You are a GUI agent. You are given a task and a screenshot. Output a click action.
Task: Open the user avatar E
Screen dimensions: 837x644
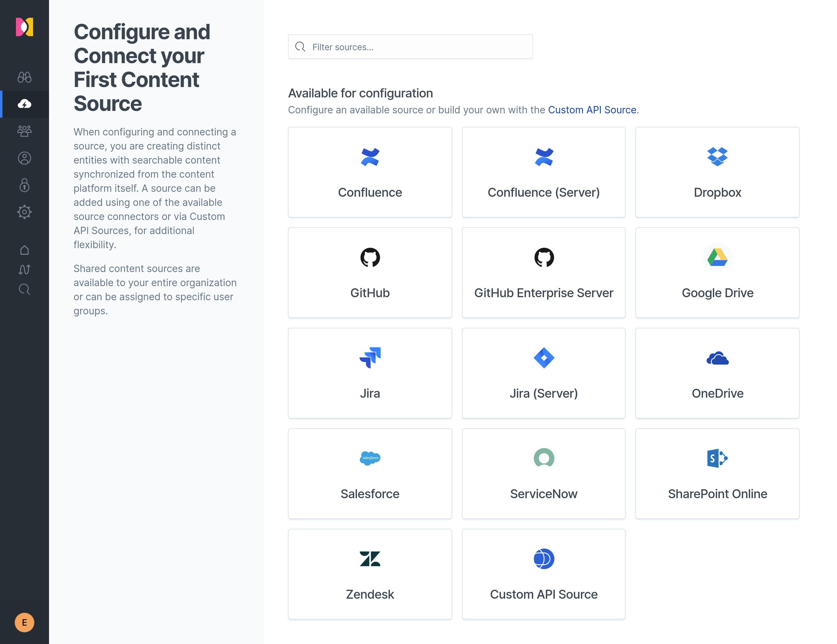[25, 623]
